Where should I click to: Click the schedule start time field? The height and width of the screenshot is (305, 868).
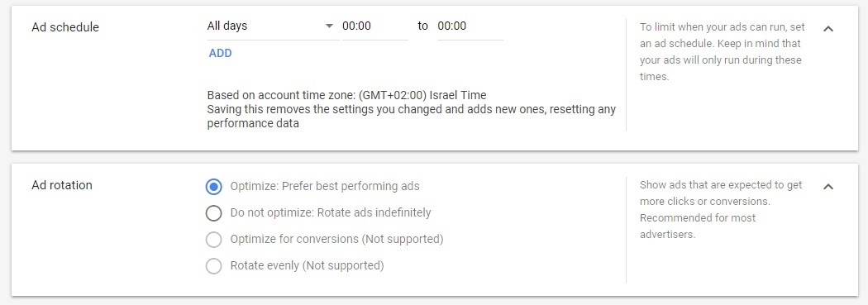click(x=375, y=26)
